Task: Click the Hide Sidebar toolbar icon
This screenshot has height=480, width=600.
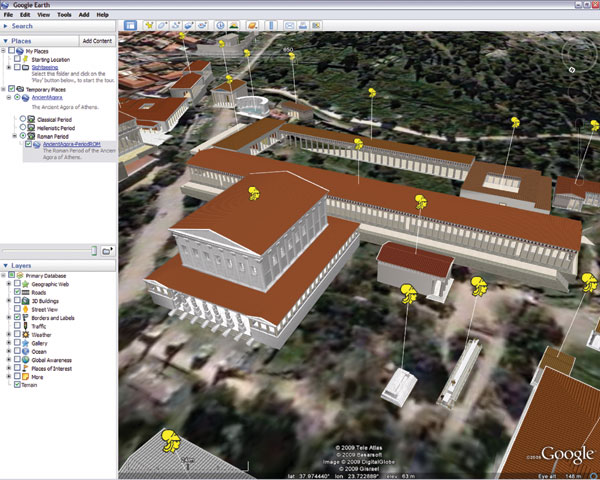Action: point(130,23)
